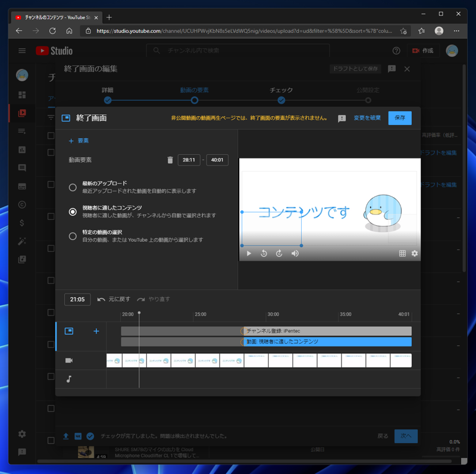Open account avatar in Studio header
The image size is (476, 474).
(452, 51)
